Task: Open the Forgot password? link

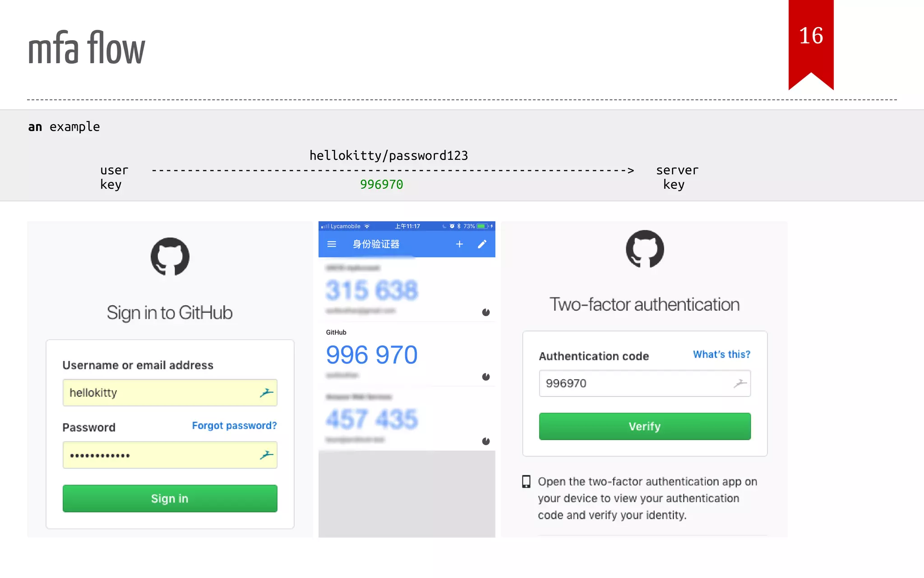Action: point(234,425)
